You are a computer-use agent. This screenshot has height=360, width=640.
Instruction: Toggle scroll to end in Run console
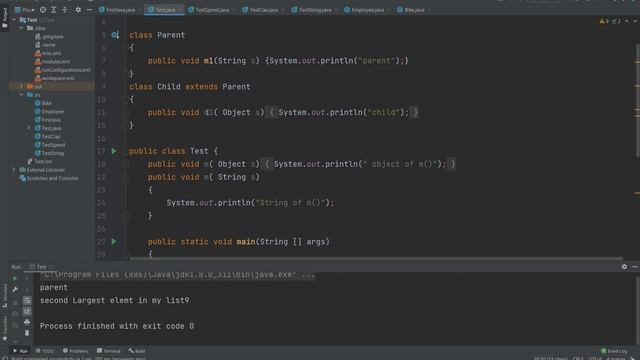[x=27, y=311]
